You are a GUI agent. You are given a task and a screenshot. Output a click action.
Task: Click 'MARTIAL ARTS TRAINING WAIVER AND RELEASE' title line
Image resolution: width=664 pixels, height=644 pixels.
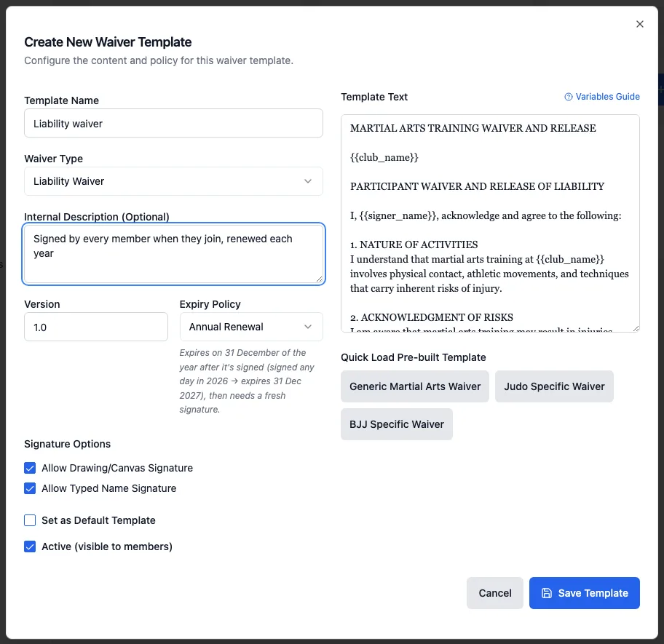[473, 128]
